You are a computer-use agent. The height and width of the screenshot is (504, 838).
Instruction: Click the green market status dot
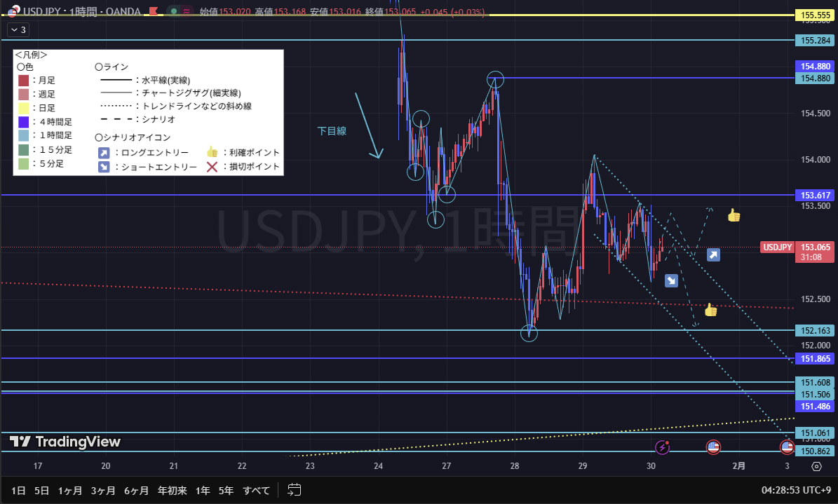(x=173, y=12)
